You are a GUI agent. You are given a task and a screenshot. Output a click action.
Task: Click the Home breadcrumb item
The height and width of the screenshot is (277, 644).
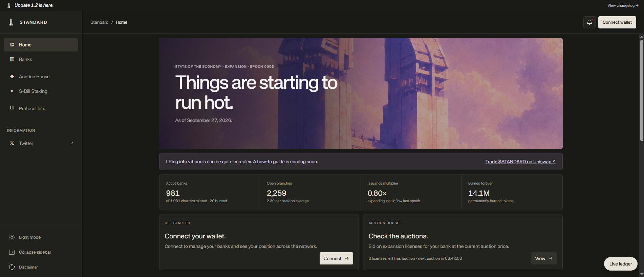point(122,22)
